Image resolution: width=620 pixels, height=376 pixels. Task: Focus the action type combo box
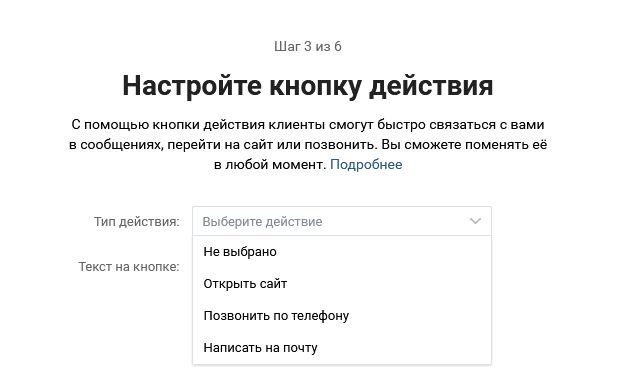pos(342,221)
